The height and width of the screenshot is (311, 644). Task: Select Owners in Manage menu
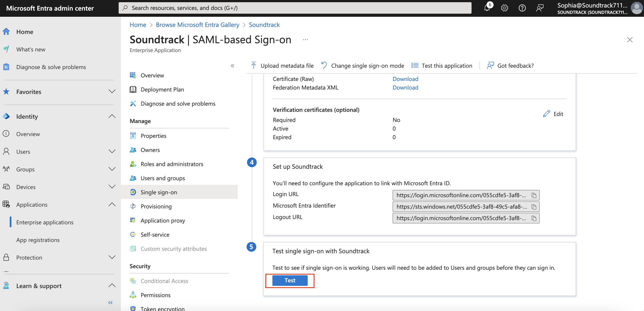tap(150, 150)
